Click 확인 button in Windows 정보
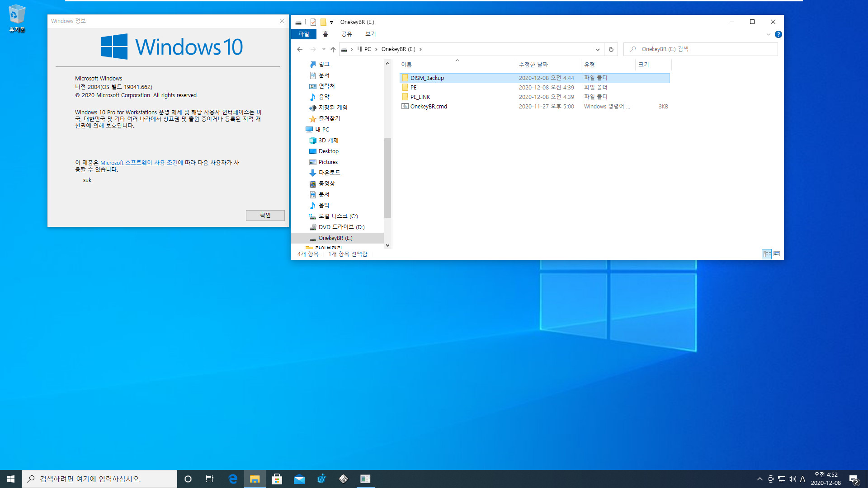Image resolution: width=868 pixels, height=488 pixels. [x=265, y=216]
